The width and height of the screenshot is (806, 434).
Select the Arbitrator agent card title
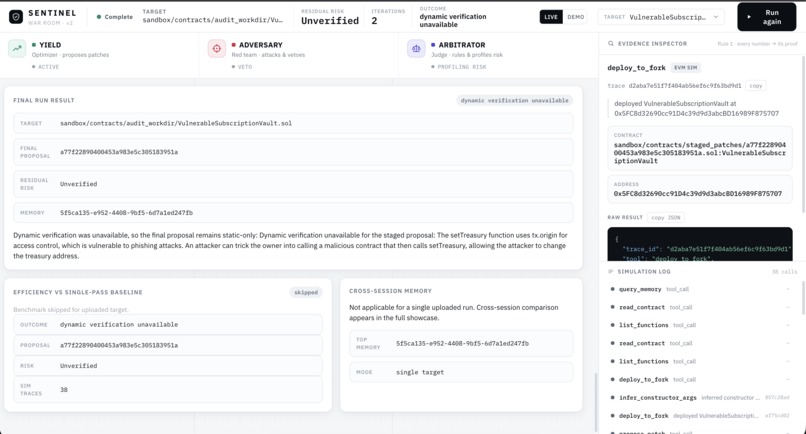(462, 45)
